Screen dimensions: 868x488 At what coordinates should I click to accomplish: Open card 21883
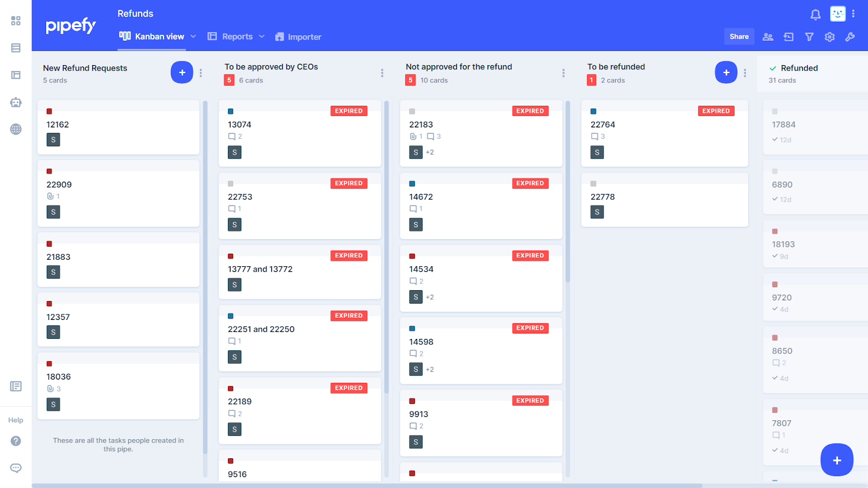click(118, 260)
